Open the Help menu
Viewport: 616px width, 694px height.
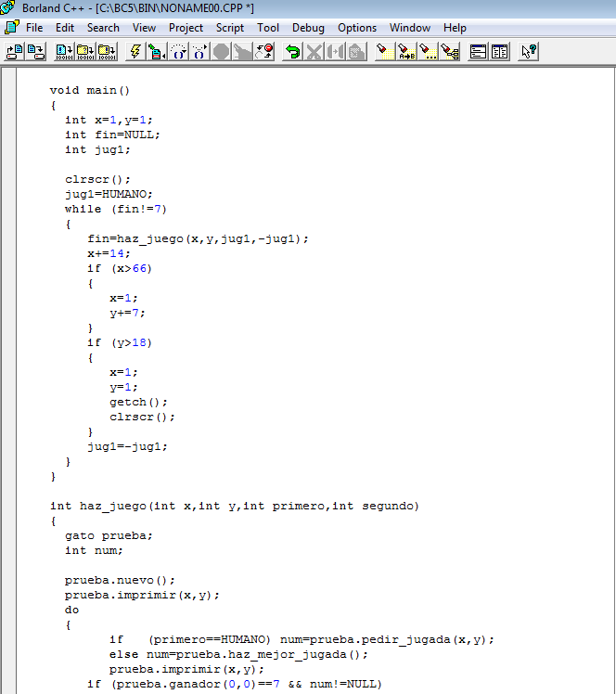click(455, 28)
